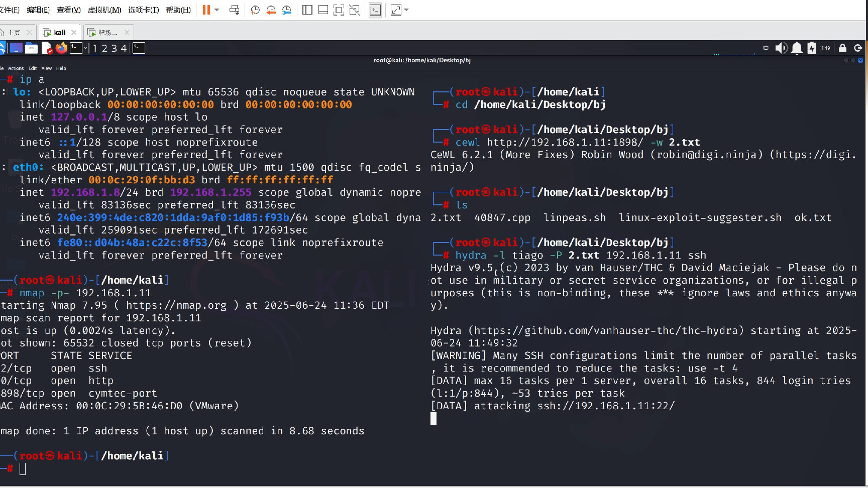868x488 pixels.
Task: Close the terminal with the blue X button
Action: pyautogui.click(x=860, y=60)
